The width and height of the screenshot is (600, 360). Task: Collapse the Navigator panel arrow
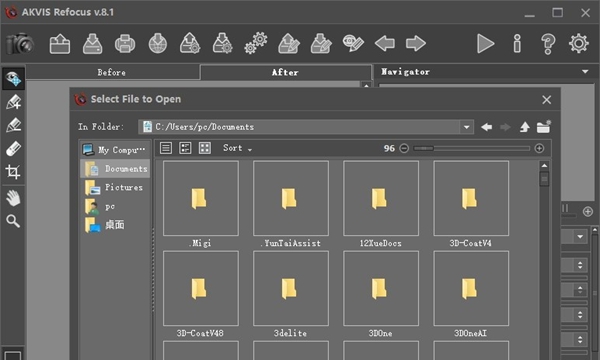pyautogui.click(x=585, y=72)
